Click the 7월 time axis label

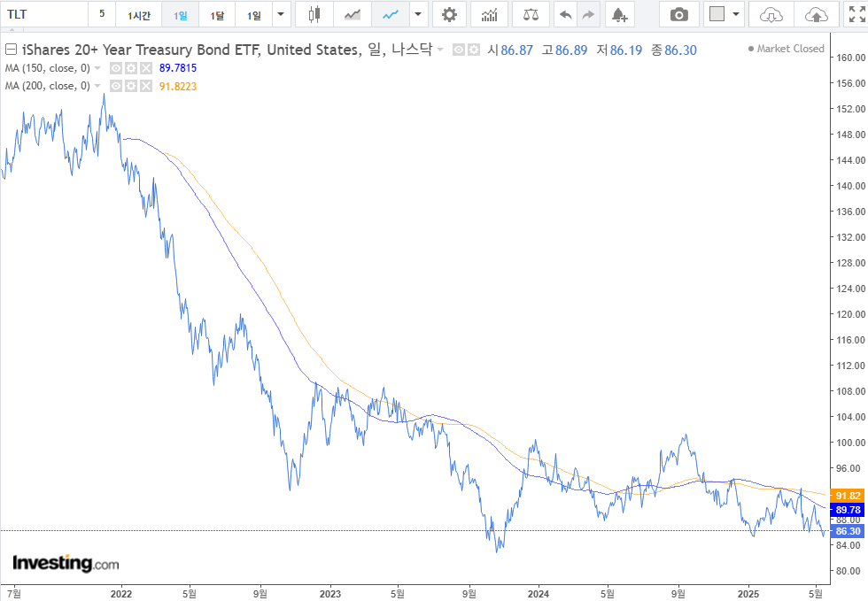[x=15, y=594]
